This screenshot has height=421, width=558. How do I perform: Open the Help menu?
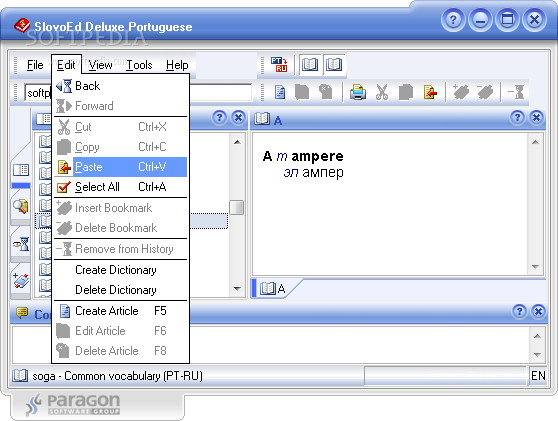click(x=177, y=65)
